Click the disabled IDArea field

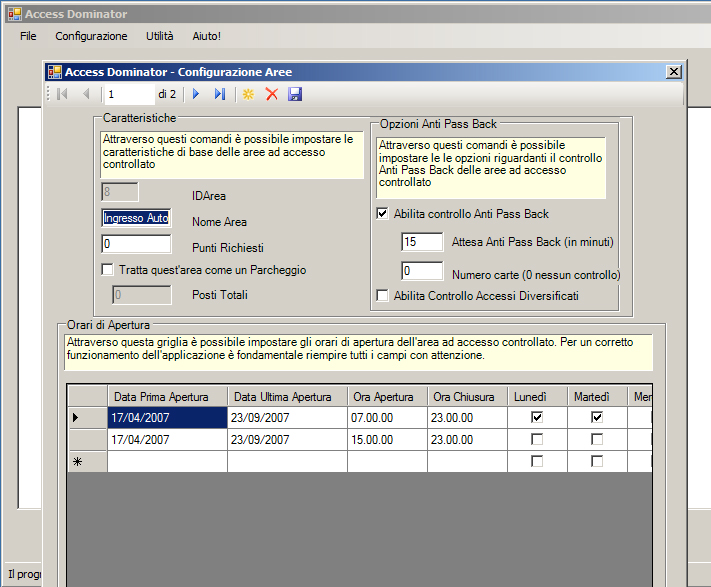[x=120, y=192]
